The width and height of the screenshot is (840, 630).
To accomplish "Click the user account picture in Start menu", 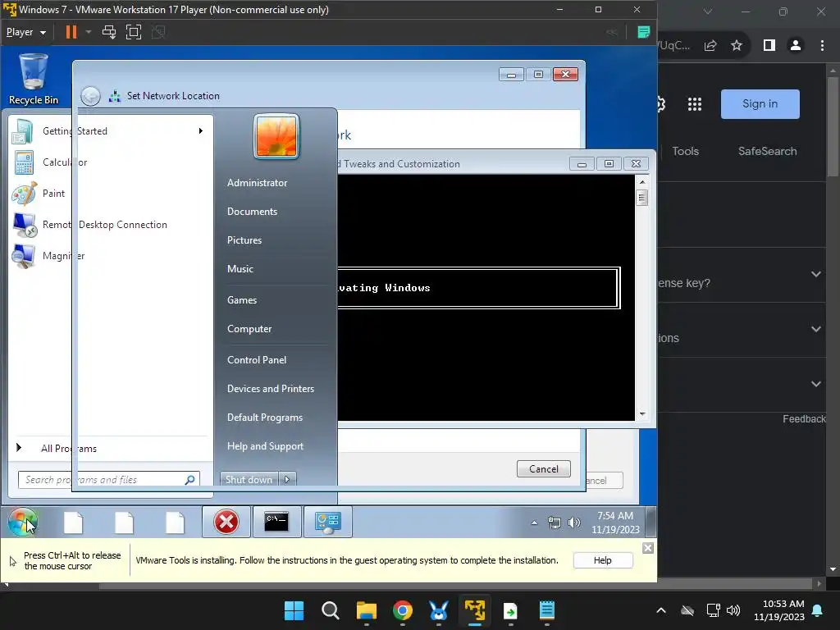I will point(276,136).
